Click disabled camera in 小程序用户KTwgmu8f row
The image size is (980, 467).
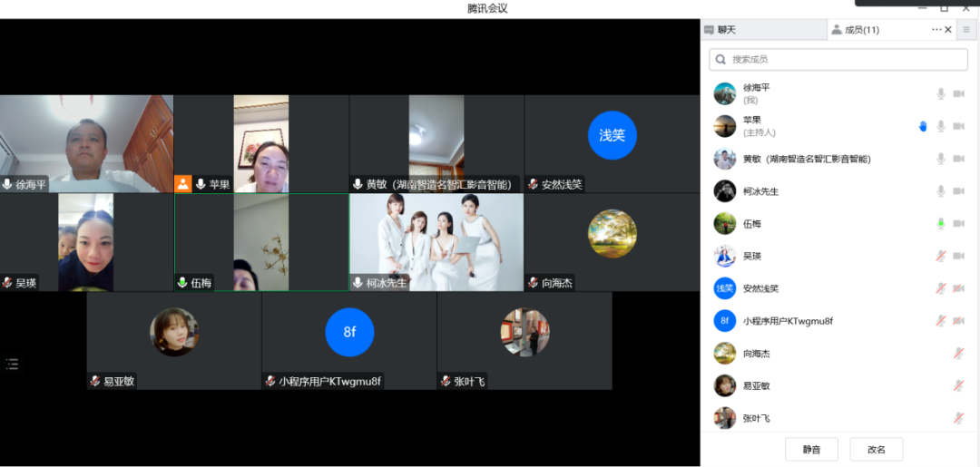click(958, 321)
